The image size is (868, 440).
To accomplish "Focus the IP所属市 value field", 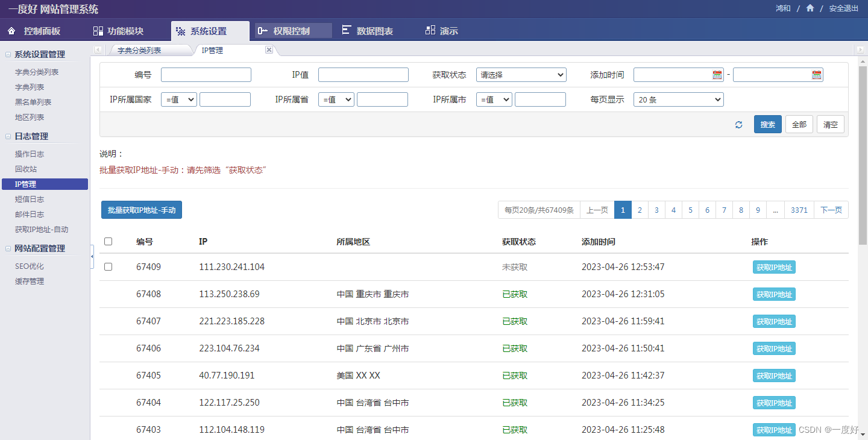I will [x=540, y=99].
